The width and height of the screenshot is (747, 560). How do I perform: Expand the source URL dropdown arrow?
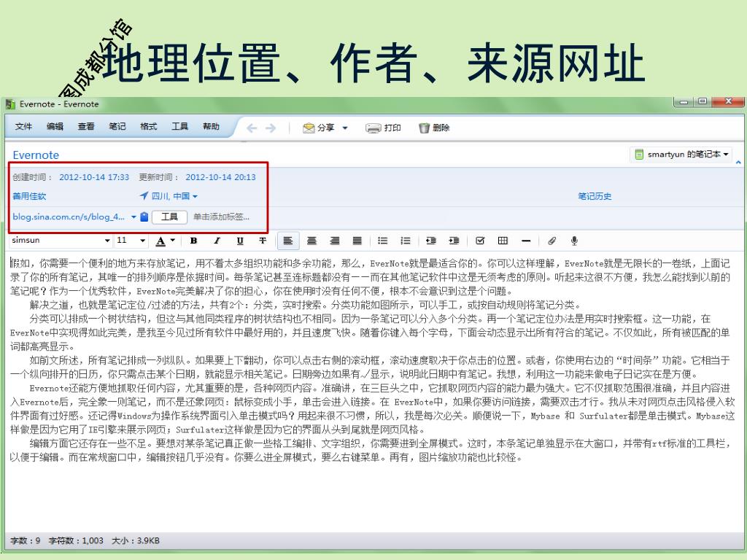point(133,217)
